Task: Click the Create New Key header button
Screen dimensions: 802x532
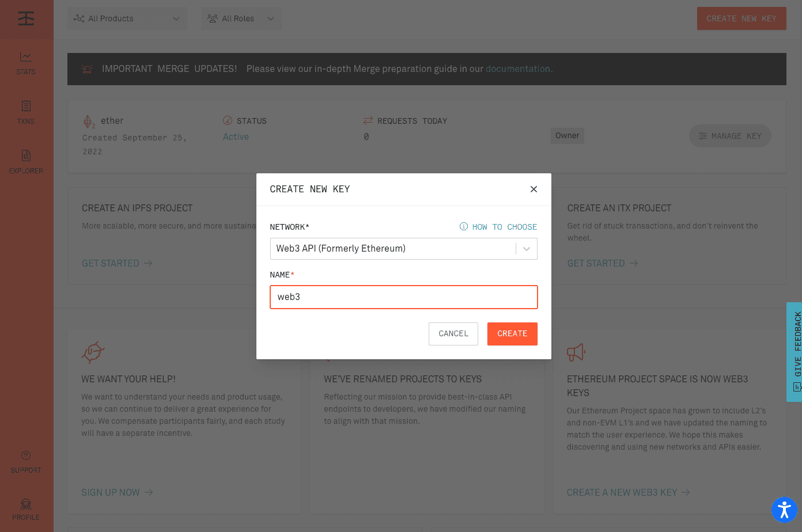Action: tap(742, 18)
